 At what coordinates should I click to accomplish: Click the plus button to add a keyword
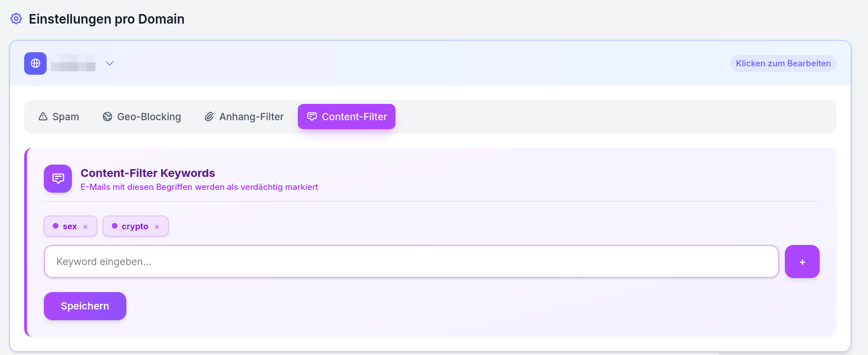coord(802,261)
